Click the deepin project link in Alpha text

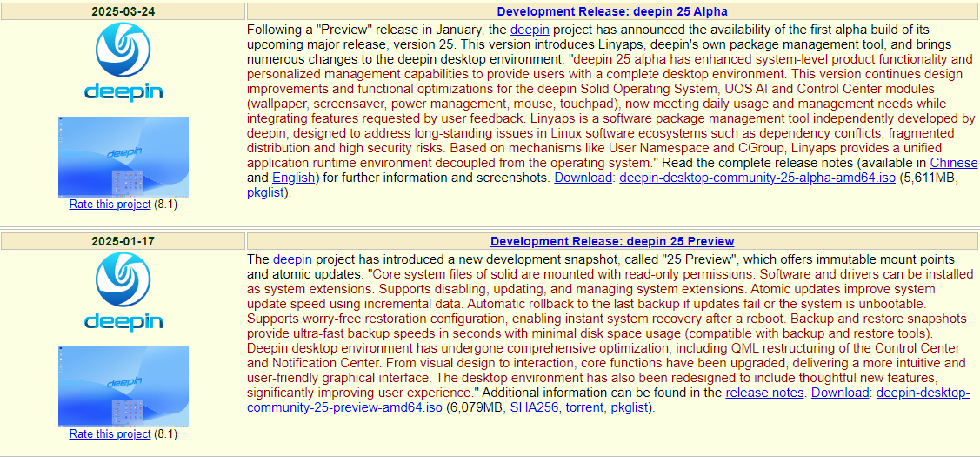(x=530, y=30)
